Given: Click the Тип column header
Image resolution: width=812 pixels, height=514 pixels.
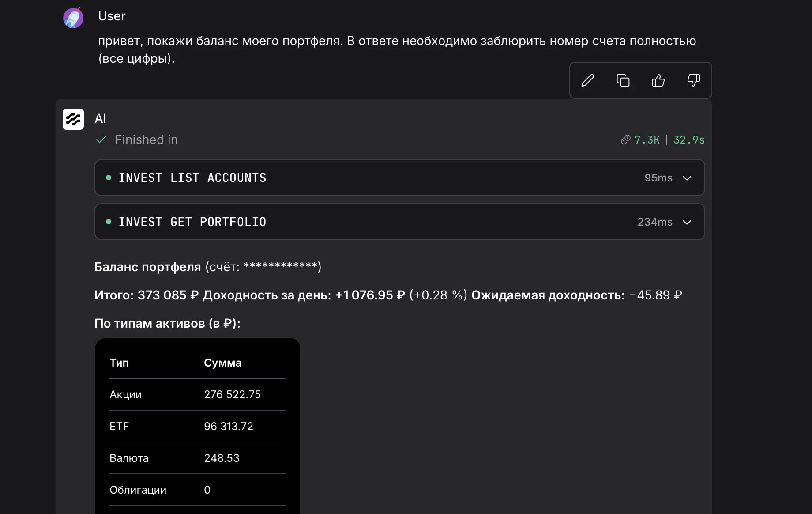Looking at the screenshot, I should click(x=119, y=363).
